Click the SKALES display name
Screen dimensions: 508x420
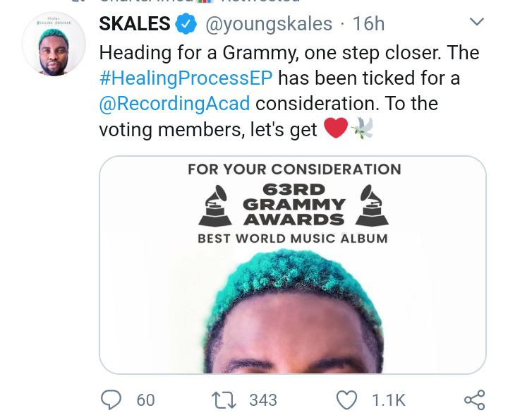click(x=135, y=24)
